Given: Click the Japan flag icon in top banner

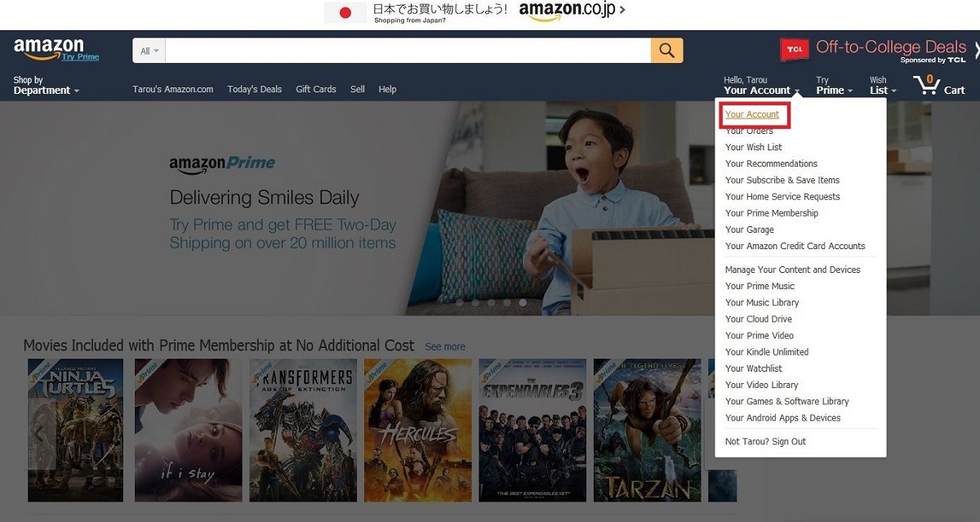Looking at the screenshot, I should (x=345, y=12).
